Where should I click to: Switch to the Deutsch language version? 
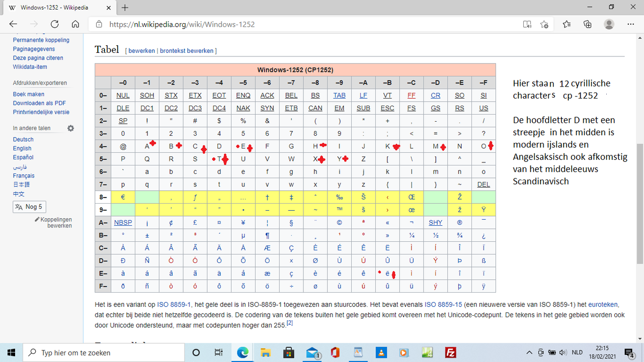pyautogui.click(x=23, y=139)
